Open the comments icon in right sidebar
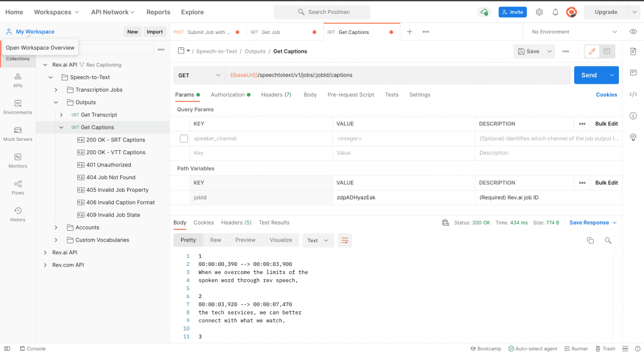The width and height of the screenshot is (644, 354). [633, 73]
